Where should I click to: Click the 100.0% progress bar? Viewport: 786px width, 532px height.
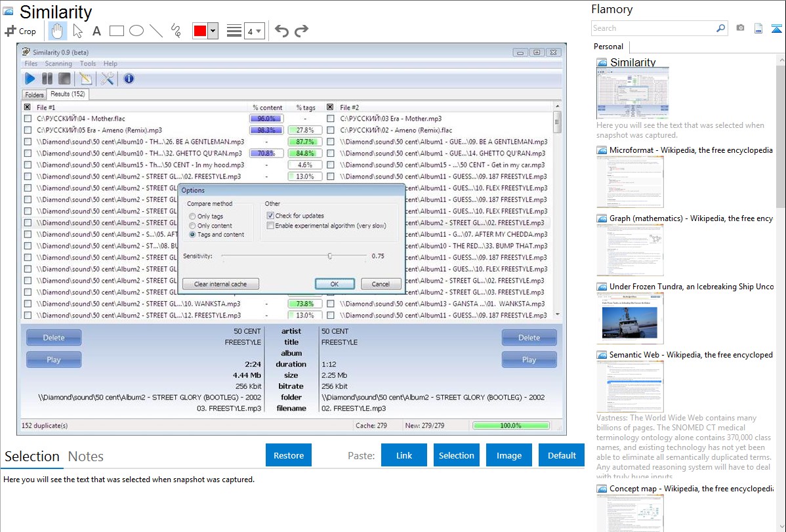pos(511,425)
